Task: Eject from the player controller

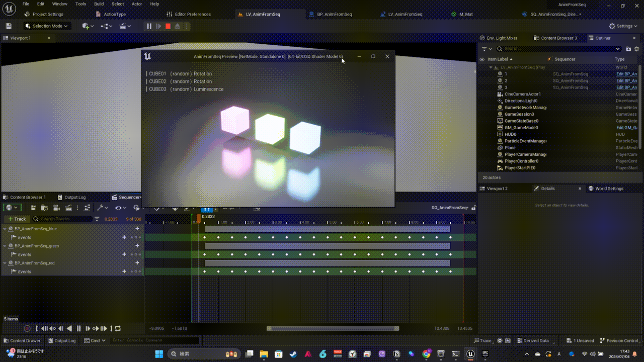Action: click(x=177, y=26)
